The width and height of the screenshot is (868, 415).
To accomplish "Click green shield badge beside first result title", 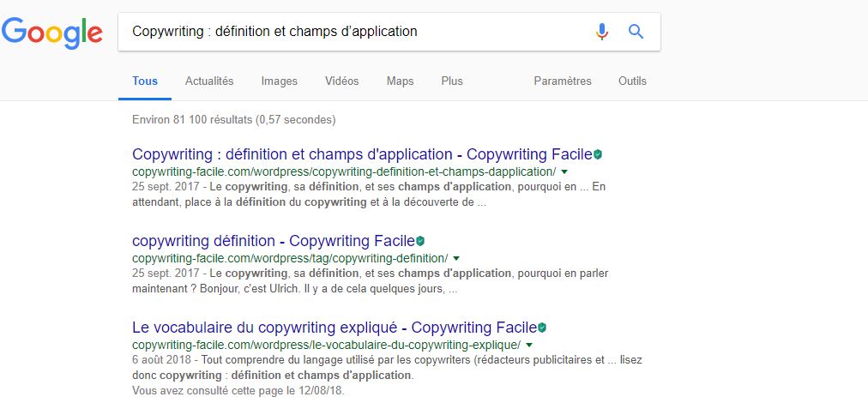I will 598,155.
